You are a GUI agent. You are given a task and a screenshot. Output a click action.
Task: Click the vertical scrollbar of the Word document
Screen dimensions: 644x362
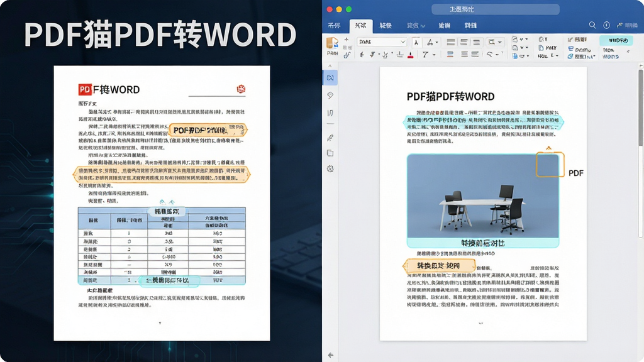641,107
